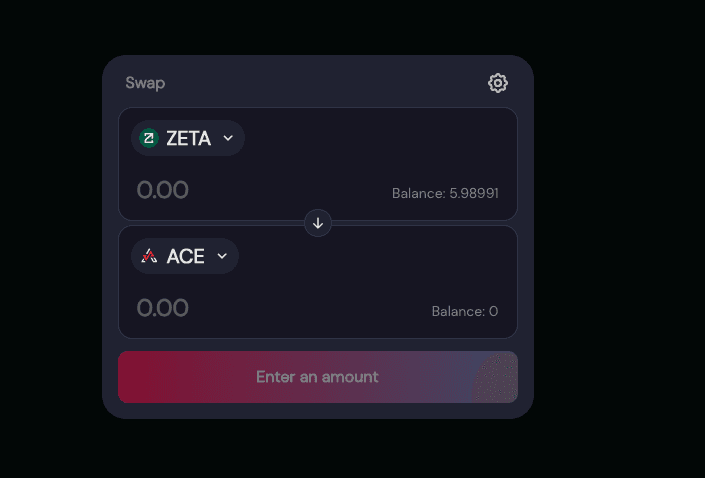Select the ZETA token name text
The width and height of the screenshot is (705, 478).
(x=188, y=138)
